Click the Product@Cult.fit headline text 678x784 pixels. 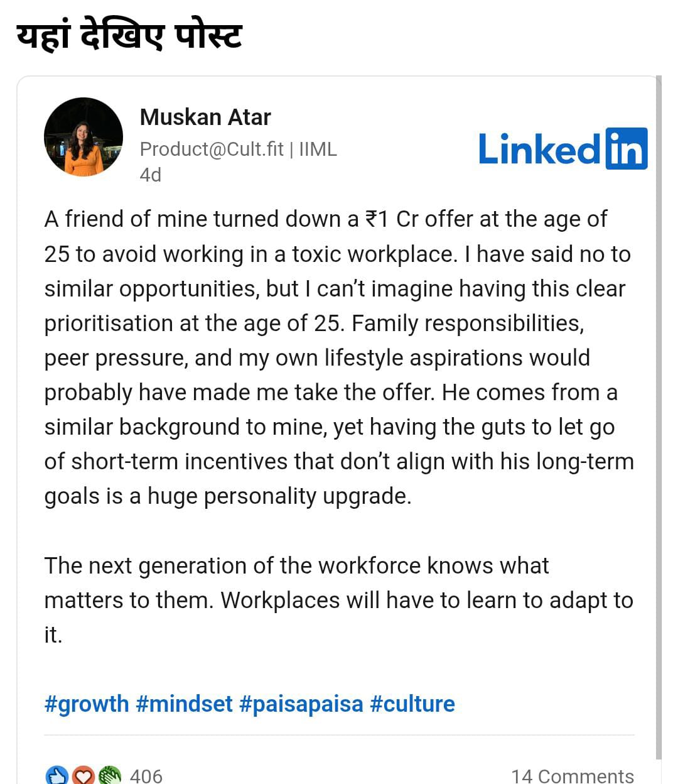click(x=212, y=149)
